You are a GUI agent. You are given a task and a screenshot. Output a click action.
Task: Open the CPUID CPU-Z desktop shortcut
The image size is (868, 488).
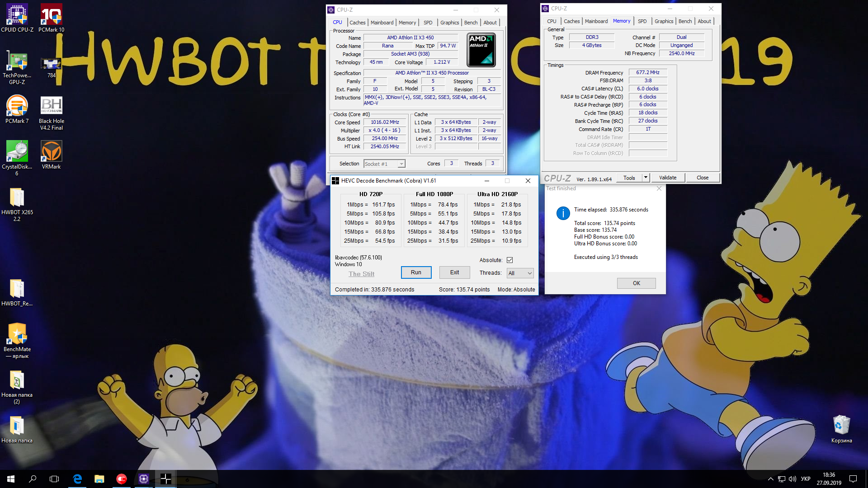click(17, 18)
